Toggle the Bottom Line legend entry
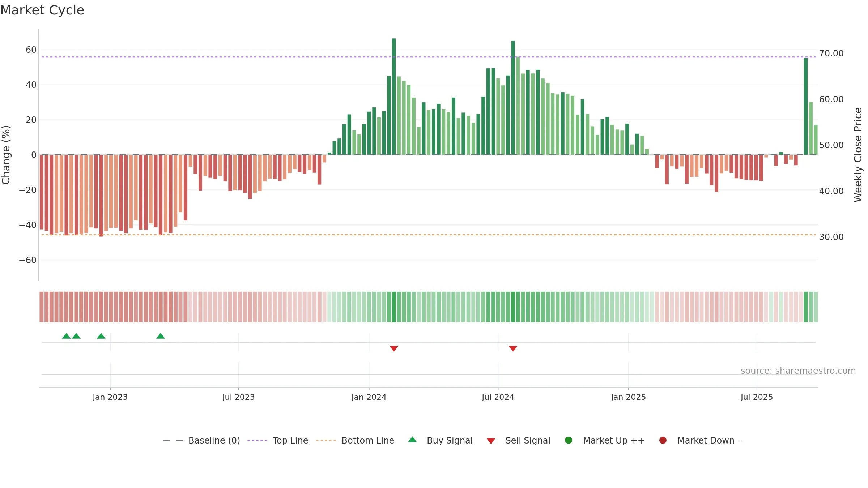 point(355,441)
